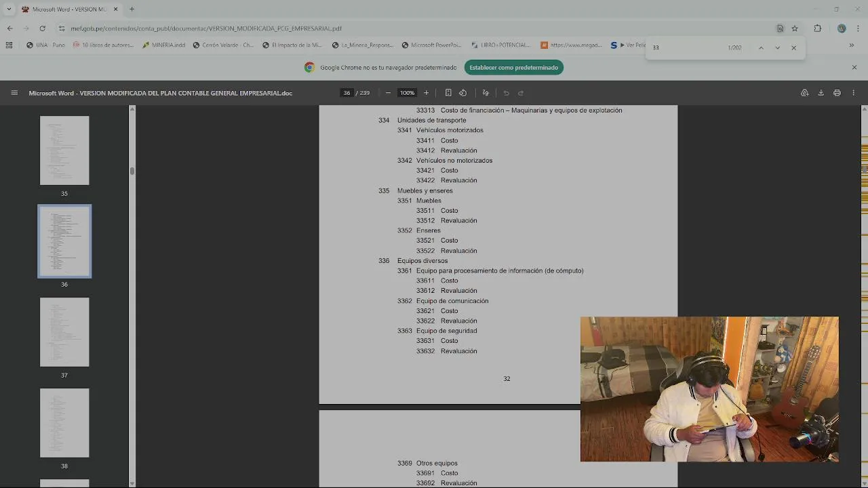
Task: Rotate the PDF counterclockwise
Action: coord(463,93)
